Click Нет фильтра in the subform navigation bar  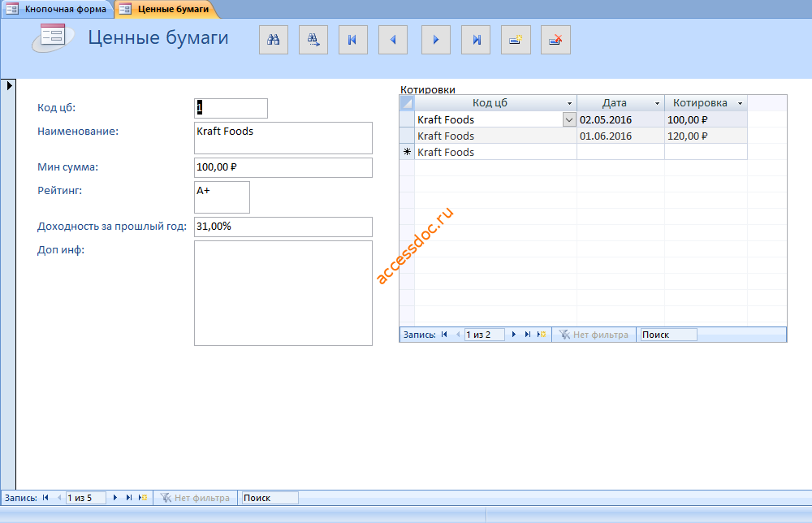pyautogui.click(x=594, y=335)
